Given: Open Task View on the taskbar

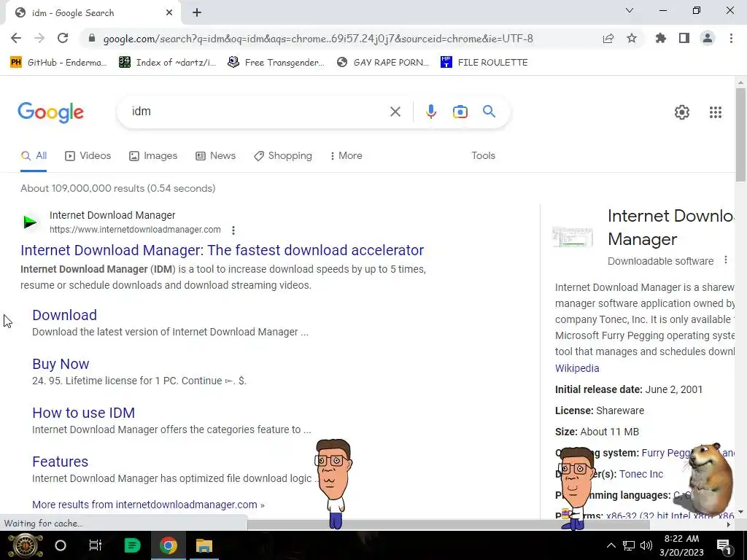Looking at the screenshot, I should (x=96, y=545).
